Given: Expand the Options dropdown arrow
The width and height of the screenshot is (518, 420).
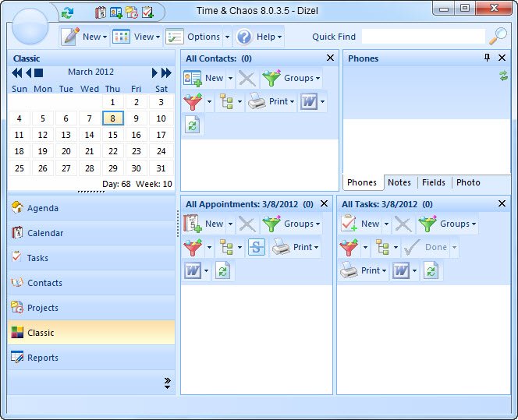Looking at the screenshot, I should pyautogui.click(x=227, y=37).
